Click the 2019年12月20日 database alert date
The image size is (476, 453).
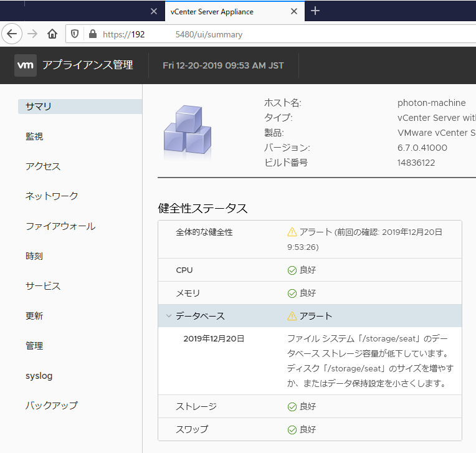coord(214,339)
